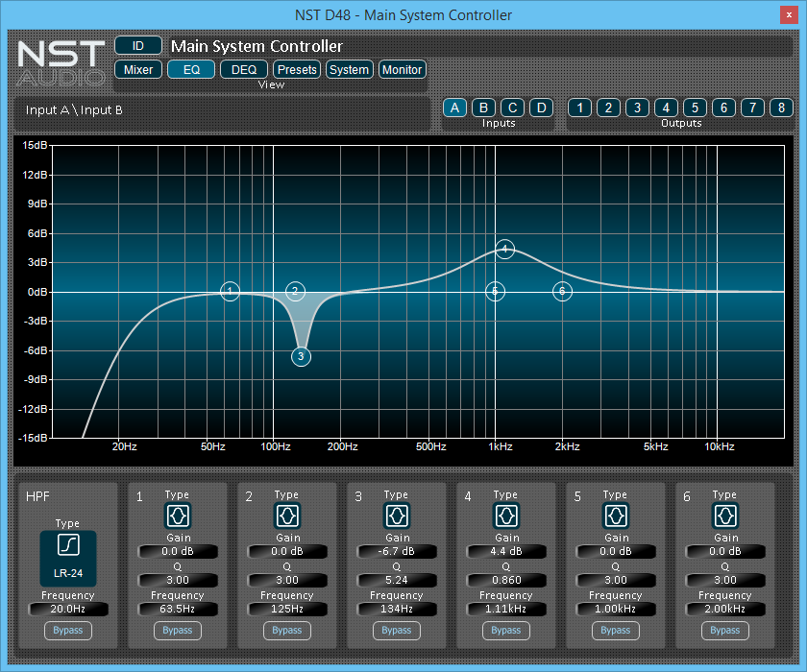The image size is (807, 672).
Task: Bypass EQ band 4
Action: click(506, 631)
